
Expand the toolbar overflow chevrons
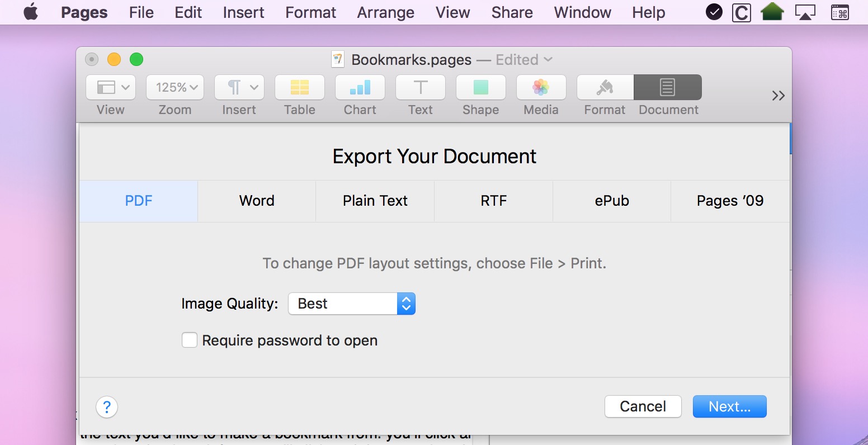click(778, 96)
